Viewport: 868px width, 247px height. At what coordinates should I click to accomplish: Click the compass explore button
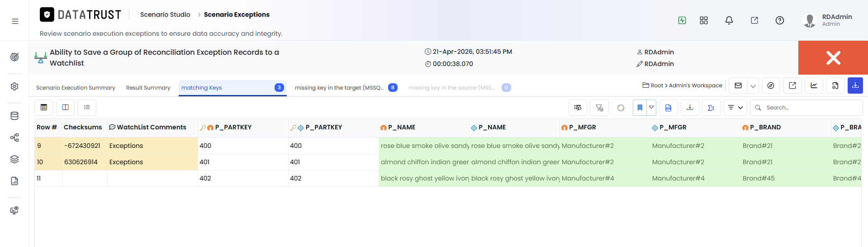pos(771,85)
